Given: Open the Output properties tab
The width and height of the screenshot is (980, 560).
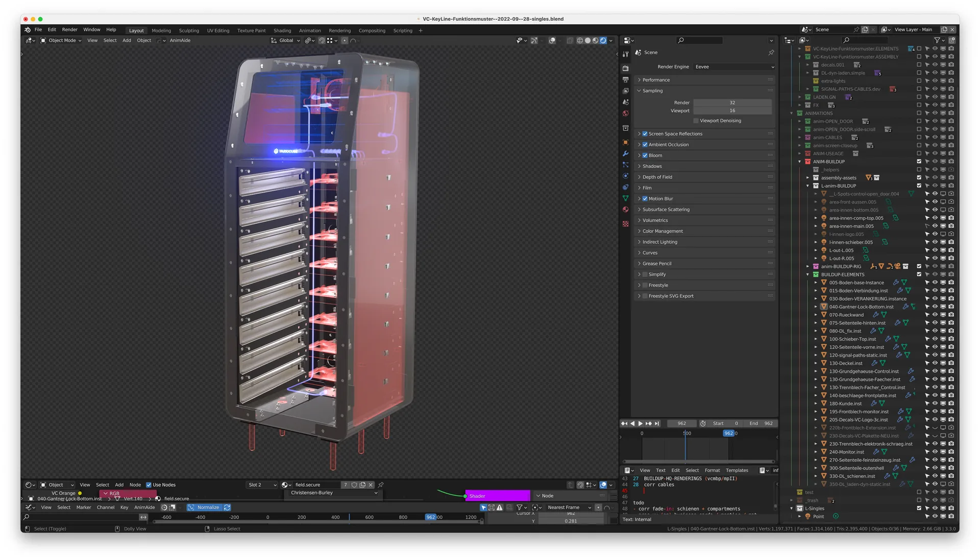Looking at the screenshot, I should 625,80.
